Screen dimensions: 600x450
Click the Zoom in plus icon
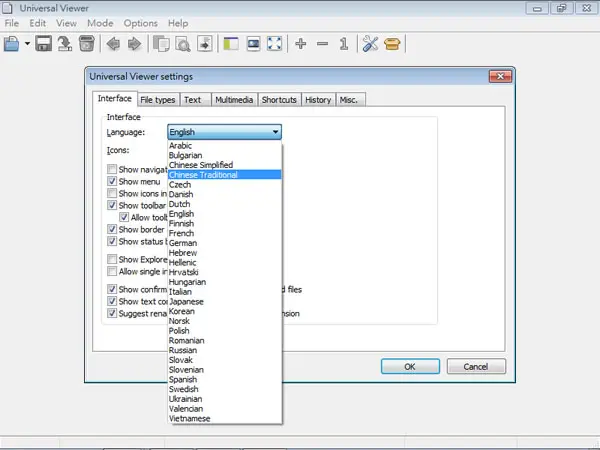tap(301, 44)
